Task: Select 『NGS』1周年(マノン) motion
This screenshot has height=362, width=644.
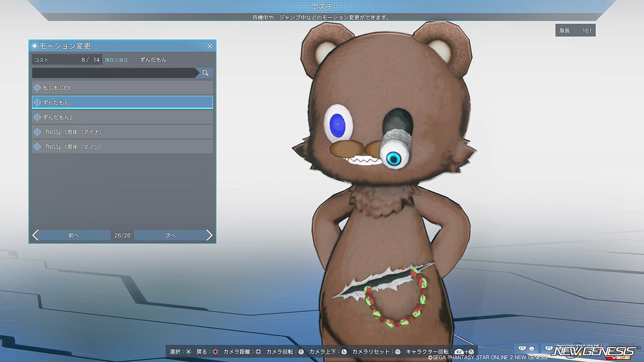Action: (122, 146)
